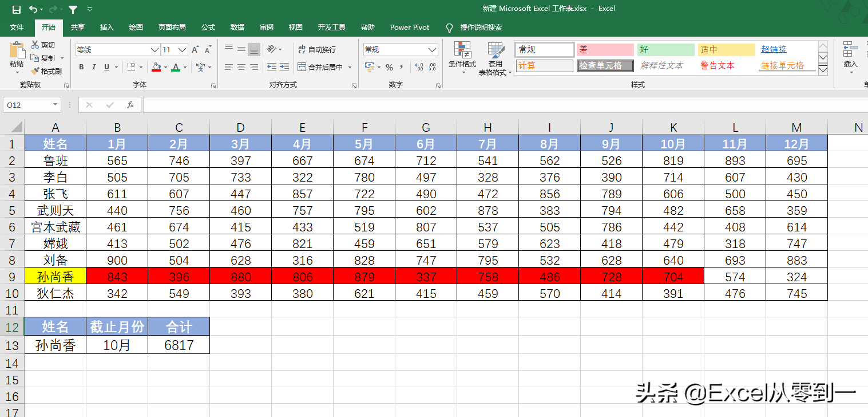Open the Merge & Center dropdown arrow
The height and width of the screenshot is (417, 868).
pos(350,68)
